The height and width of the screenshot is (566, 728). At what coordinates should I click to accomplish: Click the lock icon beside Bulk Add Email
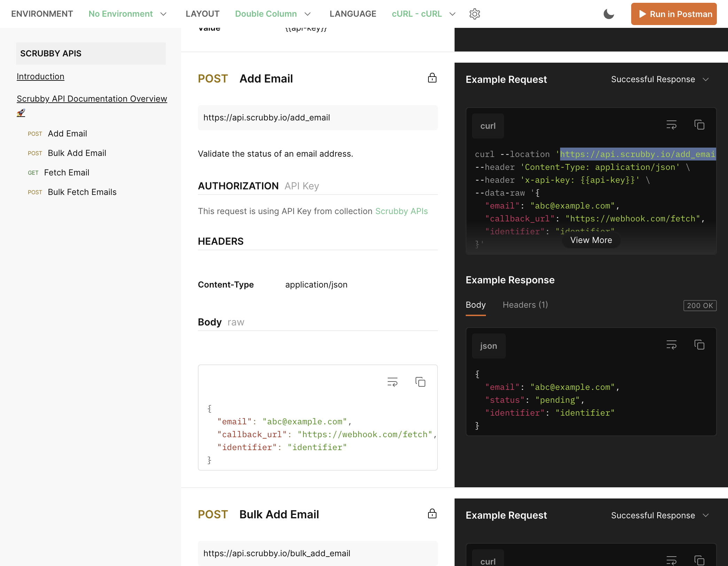[x=432, y=514]
